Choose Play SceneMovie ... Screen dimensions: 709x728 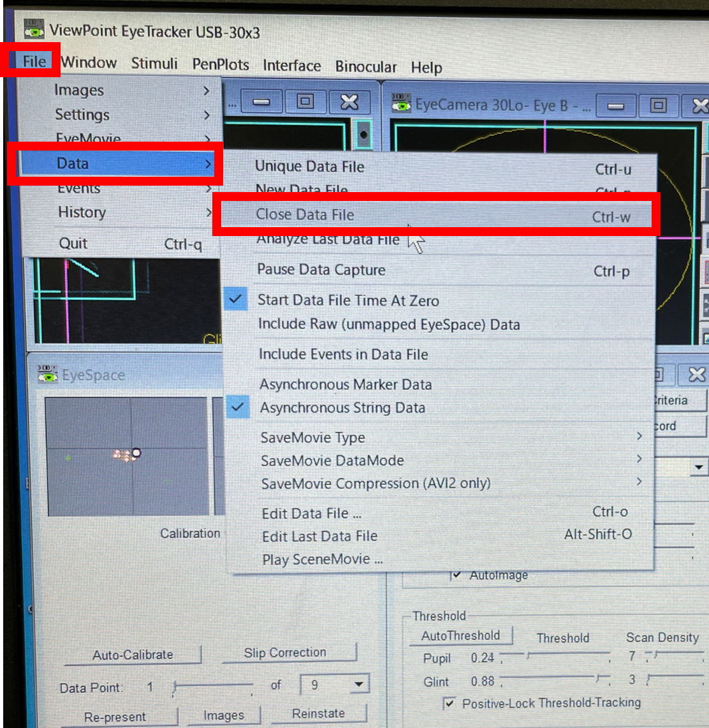coord(439,559)
